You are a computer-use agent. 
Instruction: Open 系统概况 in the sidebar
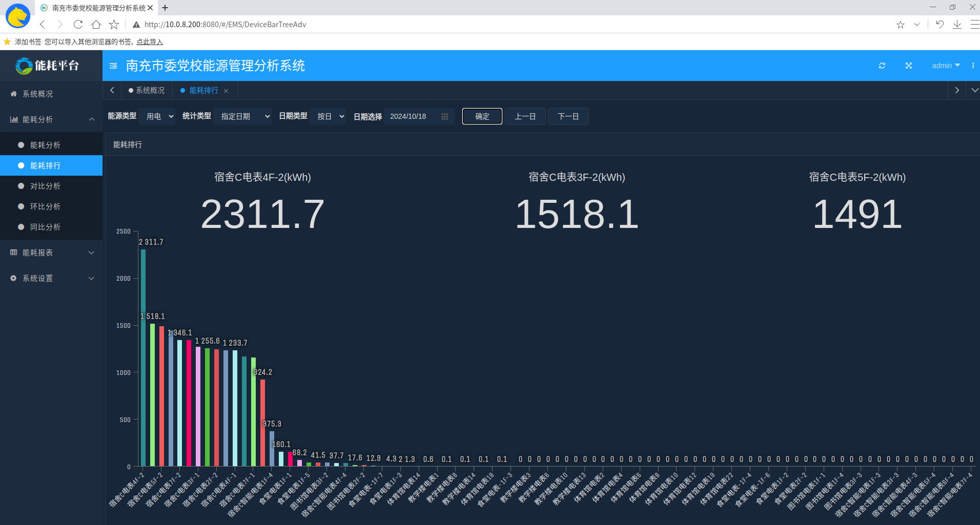click(51, 94)
